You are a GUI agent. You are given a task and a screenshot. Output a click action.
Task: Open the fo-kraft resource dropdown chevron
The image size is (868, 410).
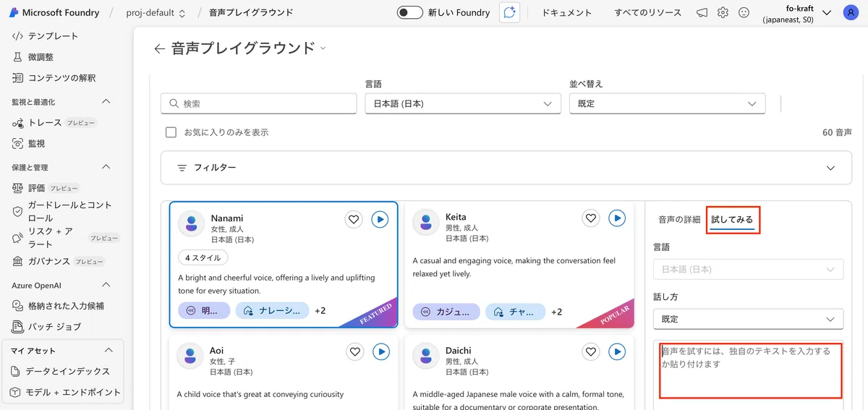click(827, 13)
